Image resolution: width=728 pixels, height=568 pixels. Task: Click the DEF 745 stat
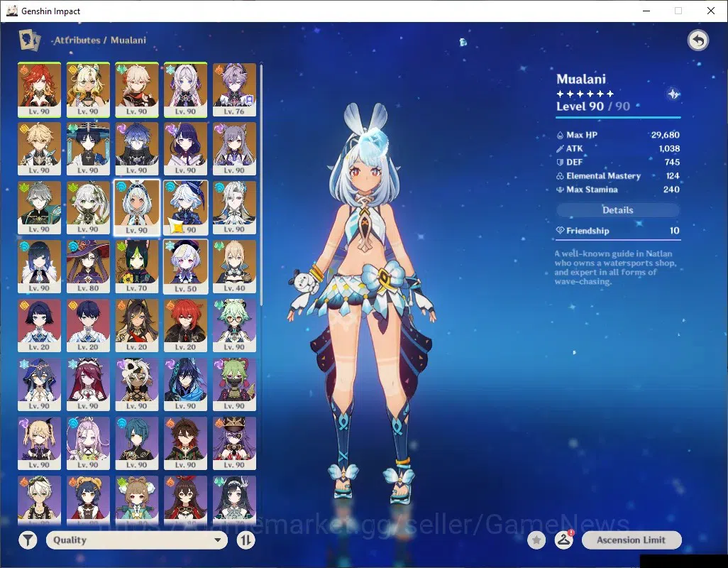(x=618, y=162)
